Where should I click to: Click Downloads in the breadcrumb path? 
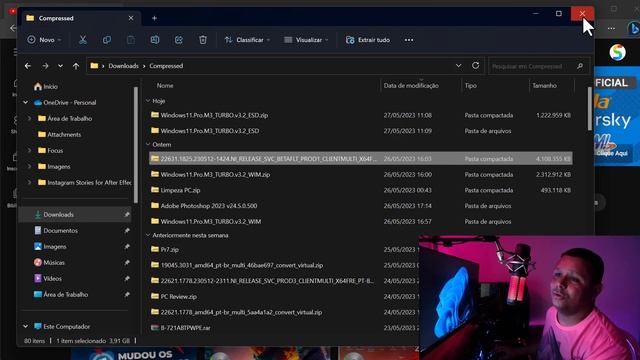123,66
